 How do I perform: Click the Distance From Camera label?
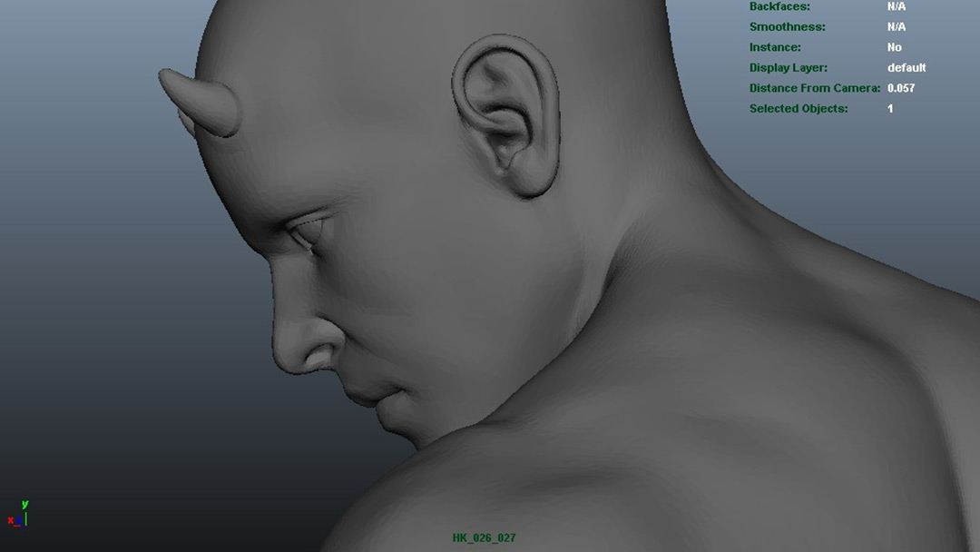(814, 88)
